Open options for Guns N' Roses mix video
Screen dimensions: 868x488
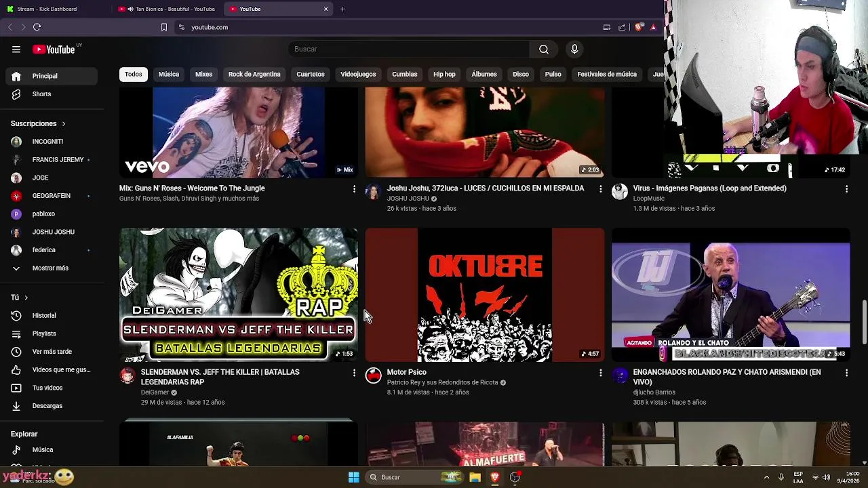point(354,189)
